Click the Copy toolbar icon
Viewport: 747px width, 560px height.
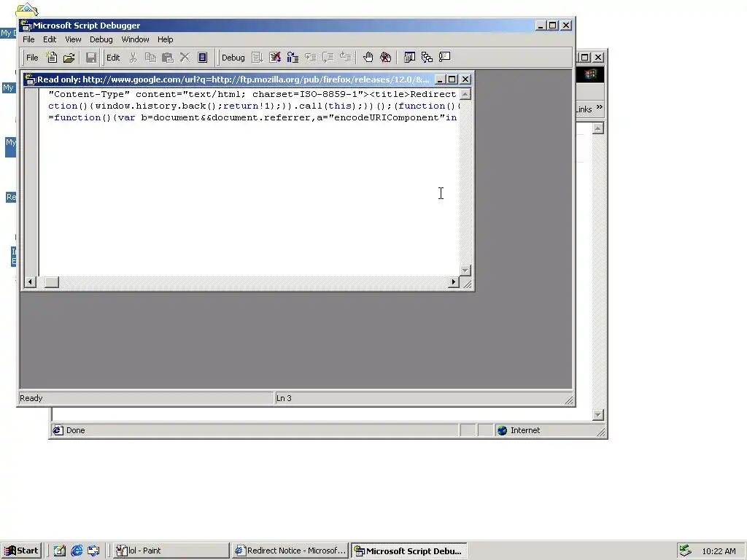[x=150, y=58]
